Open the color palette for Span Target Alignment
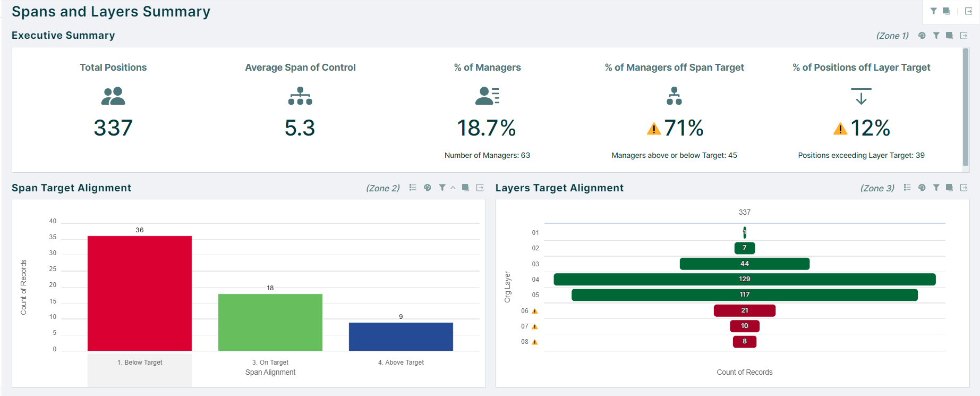This screenshot has width=980, height=396. pyautogui.click(x=428, y=188)
